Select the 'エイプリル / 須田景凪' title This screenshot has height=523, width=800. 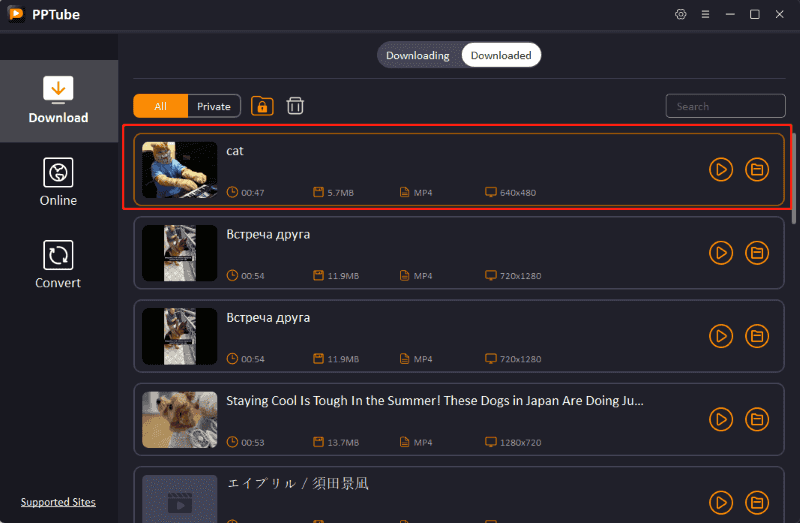point(297,483)
